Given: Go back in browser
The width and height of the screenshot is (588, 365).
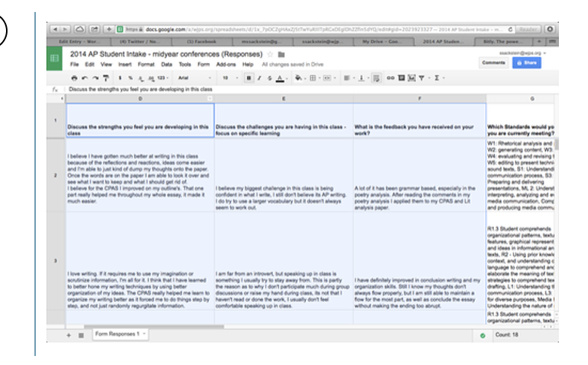Looking at the screenshot, I should [x=55, y=29].
